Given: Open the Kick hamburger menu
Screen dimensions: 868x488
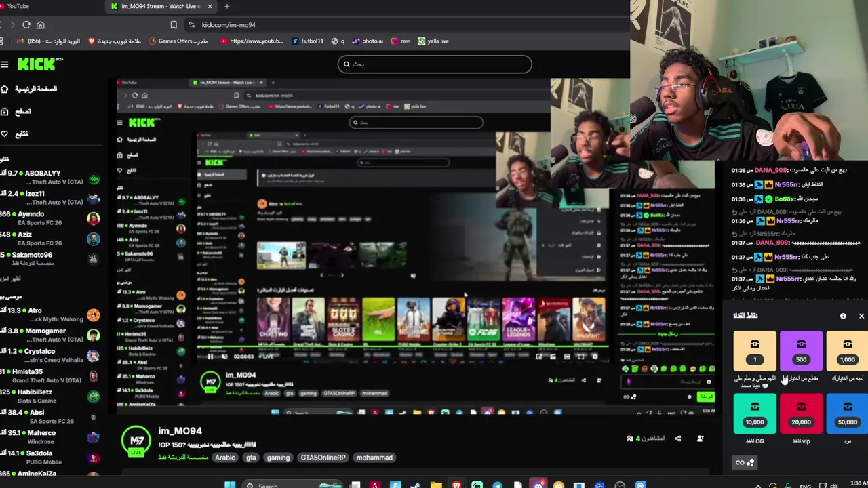Looking at the screenshot, I should [x=5, y=64].
